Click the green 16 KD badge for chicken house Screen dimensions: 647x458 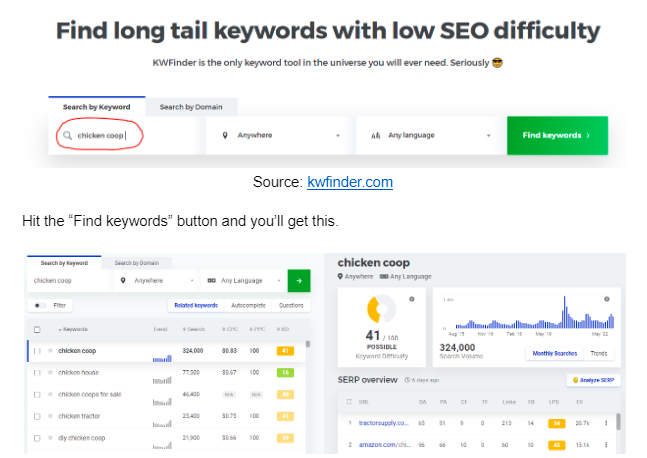pyautogui.click(x=285, y=373)
